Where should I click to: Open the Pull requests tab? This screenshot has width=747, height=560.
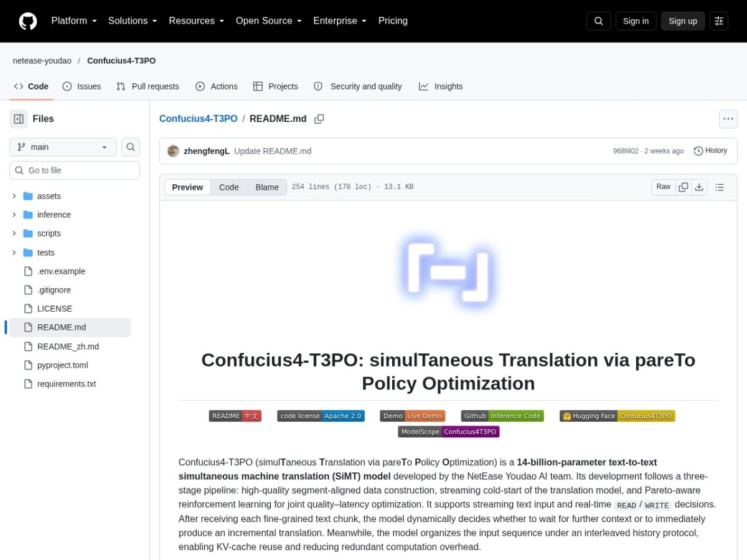pos(148,86)
